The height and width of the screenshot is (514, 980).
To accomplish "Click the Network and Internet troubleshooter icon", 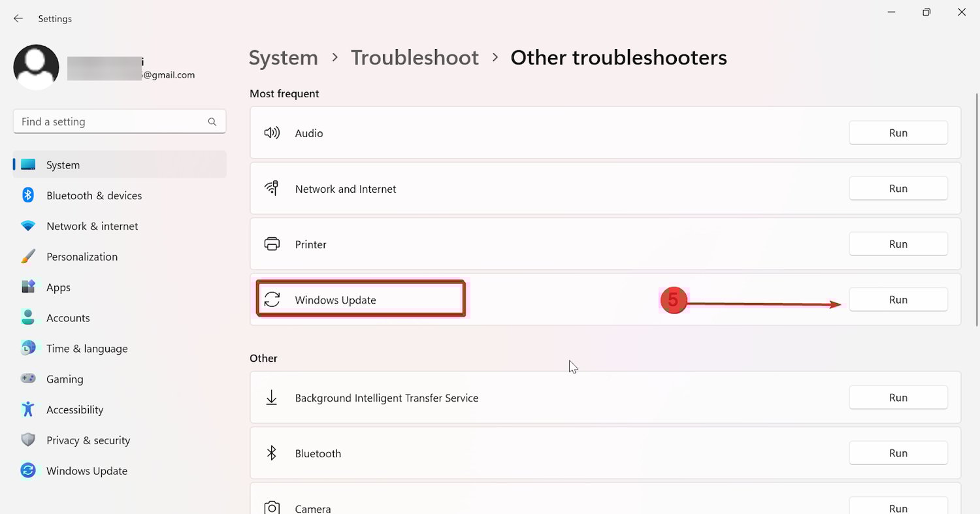I will 272,188.
